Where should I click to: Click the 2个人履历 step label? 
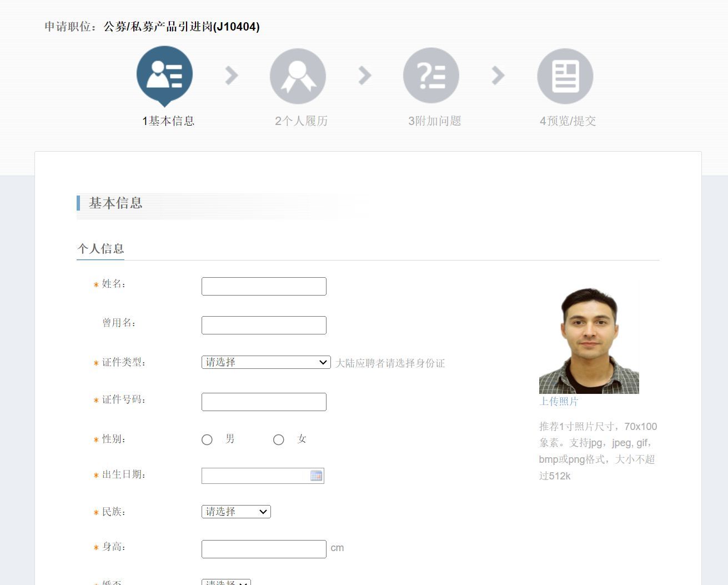(x=302, y=121)
